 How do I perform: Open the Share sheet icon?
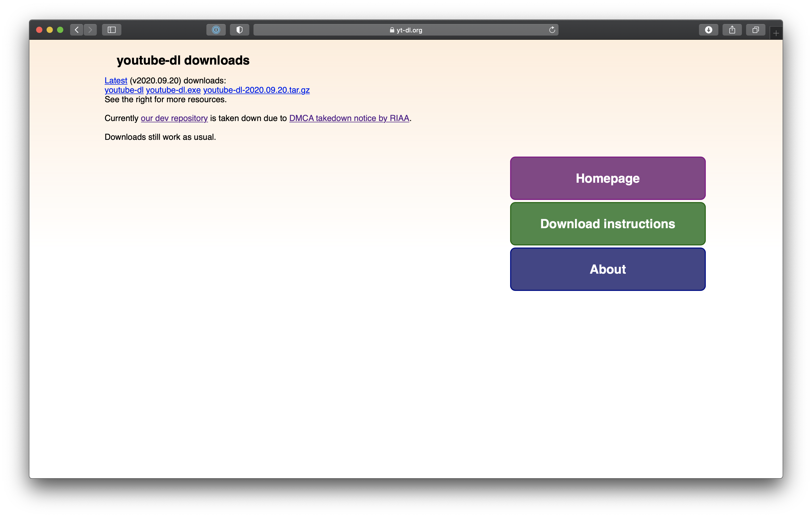pyautogui.click(x=732, y=30)
